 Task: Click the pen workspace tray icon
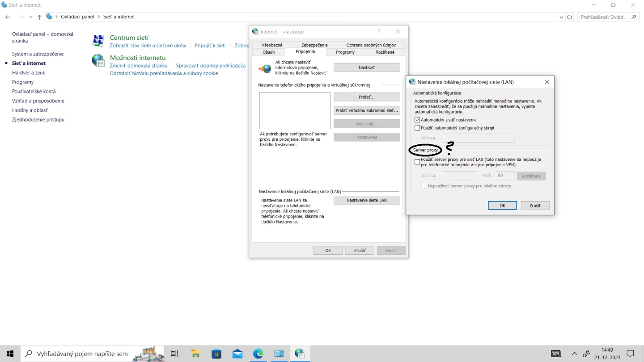586,354
